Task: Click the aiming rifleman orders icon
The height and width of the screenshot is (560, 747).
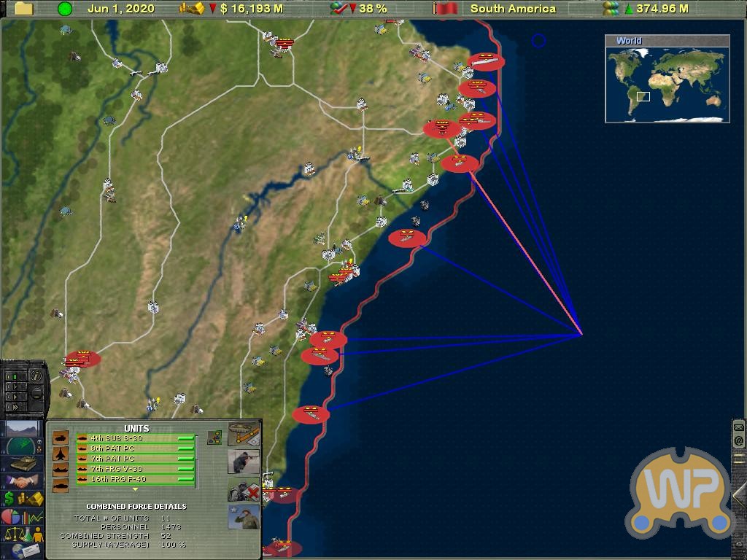Action: point(243,462)
